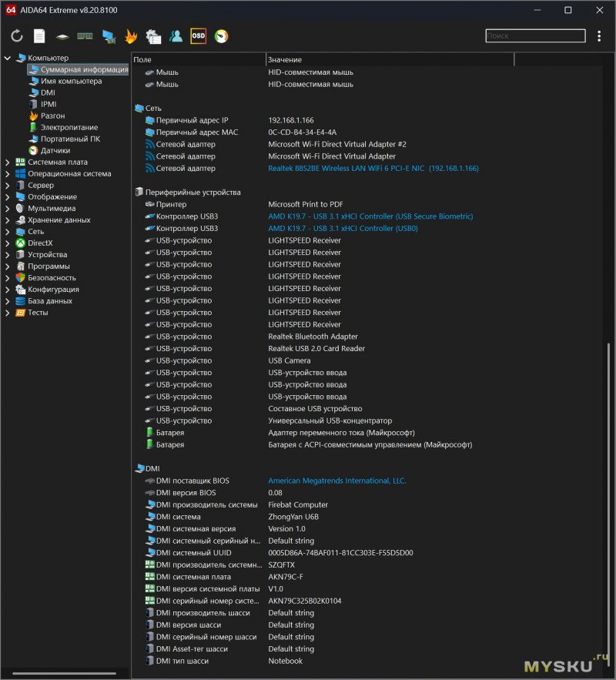The width and height of the screenshot is (616, 680).
Task: Click into the Поиск search field
Action: [535, 36]
